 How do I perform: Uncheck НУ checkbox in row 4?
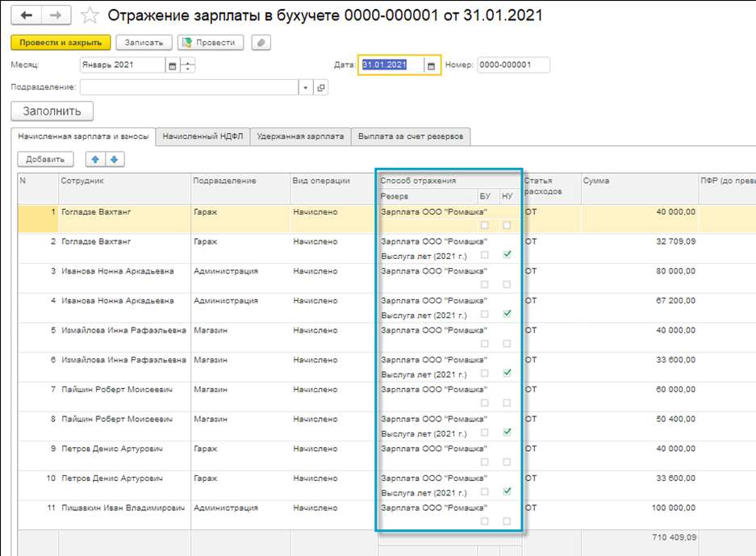(x=507, y=314)
